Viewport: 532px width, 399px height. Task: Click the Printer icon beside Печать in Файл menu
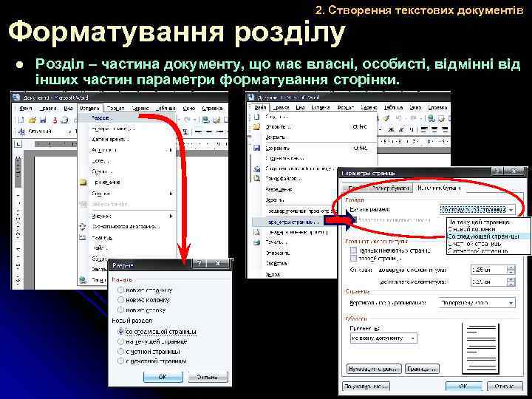[257, 242]
